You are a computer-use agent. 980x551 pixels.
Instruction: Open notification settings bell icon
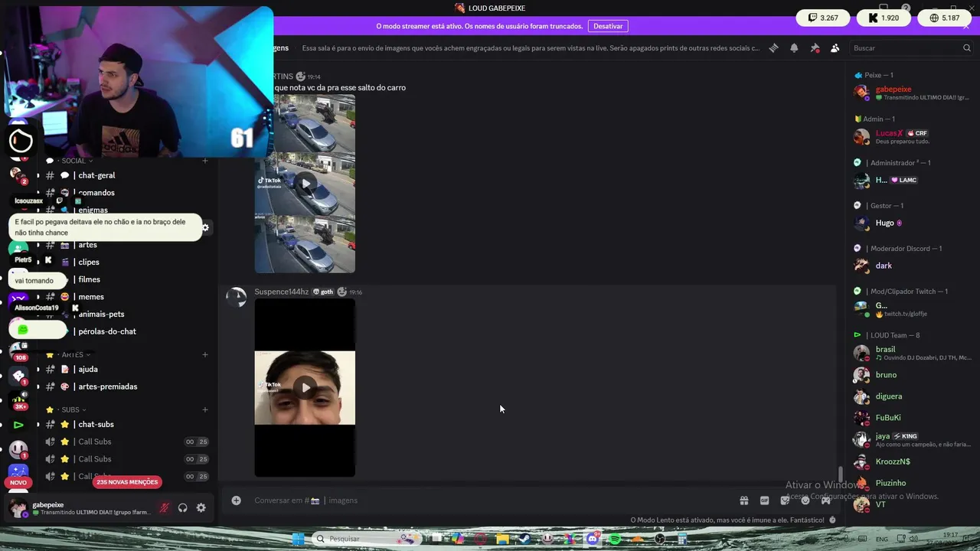point(794,47)
